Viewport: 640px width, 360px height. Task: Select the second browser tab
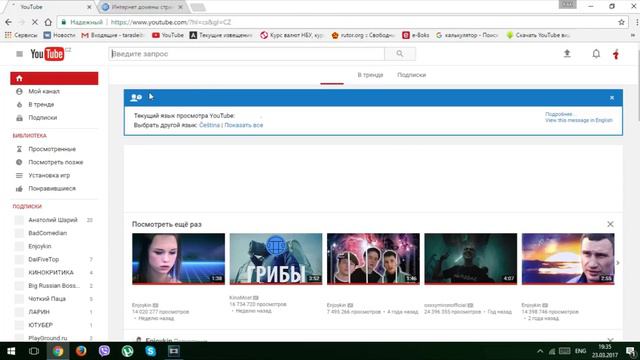click(x=142, y=7)
